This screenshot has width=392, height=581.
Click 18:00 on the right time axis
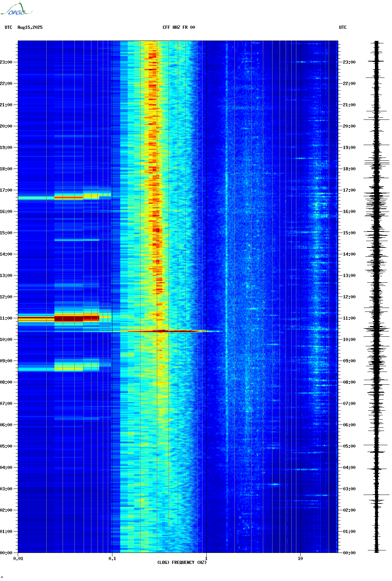349,169
